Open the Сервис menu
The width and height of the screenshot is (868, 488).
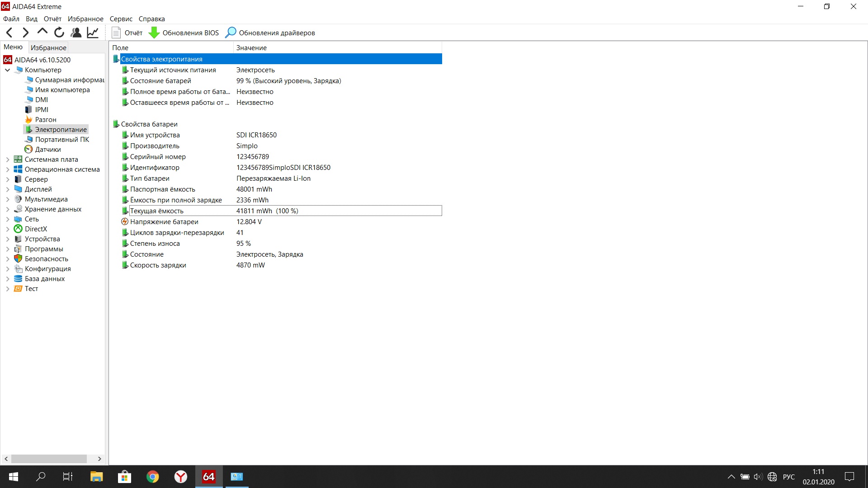[122, 19]
